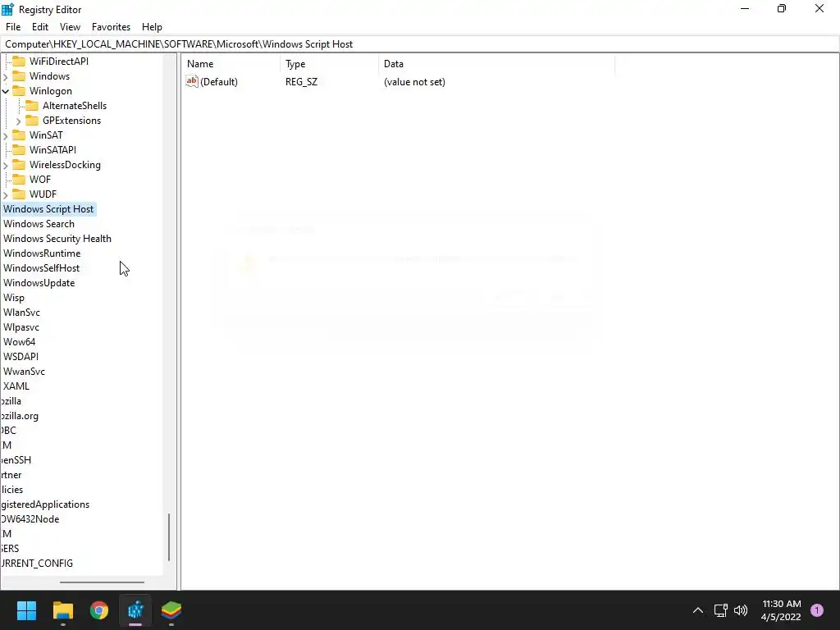This screenshot has height=630, width=840.
Task: Open the network status tray icon
Action: tap(720, 610)
